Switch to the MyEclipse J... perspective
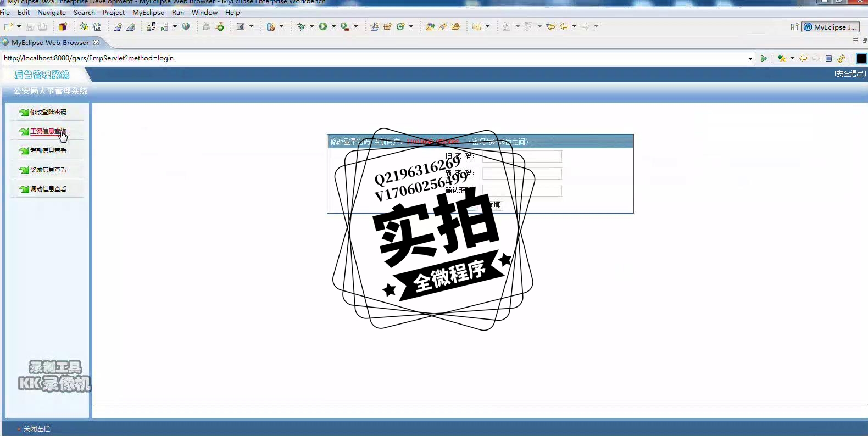The height and width of the screenshot is (436, 868). coord(831,27)
